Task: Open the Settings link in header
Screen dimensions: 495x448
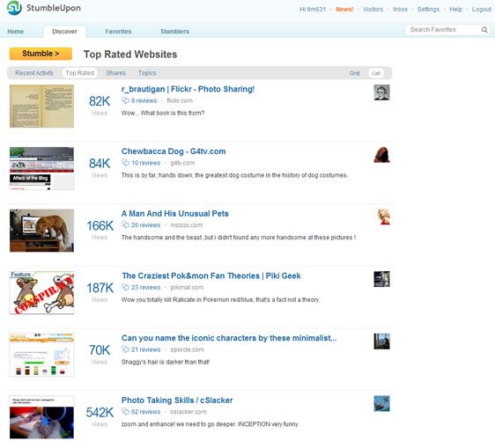Action: coord(428,9)
